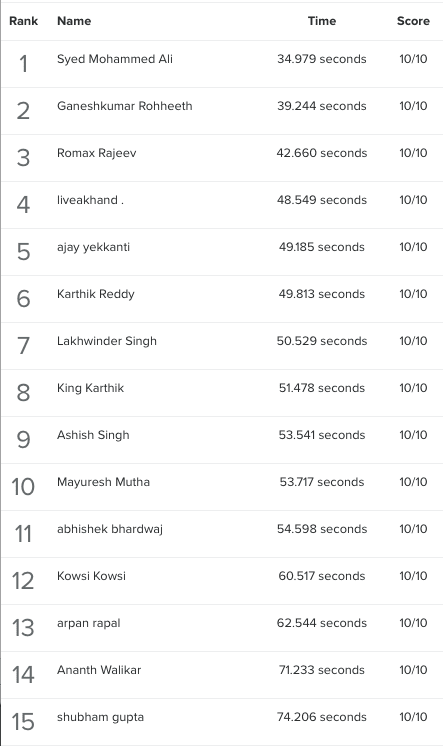The height and width of the screenshot is (746, 443).
Task: Open Ganeshkumar Rohheeth's entry
Action: pyautogui.click(x=125, y=106)
